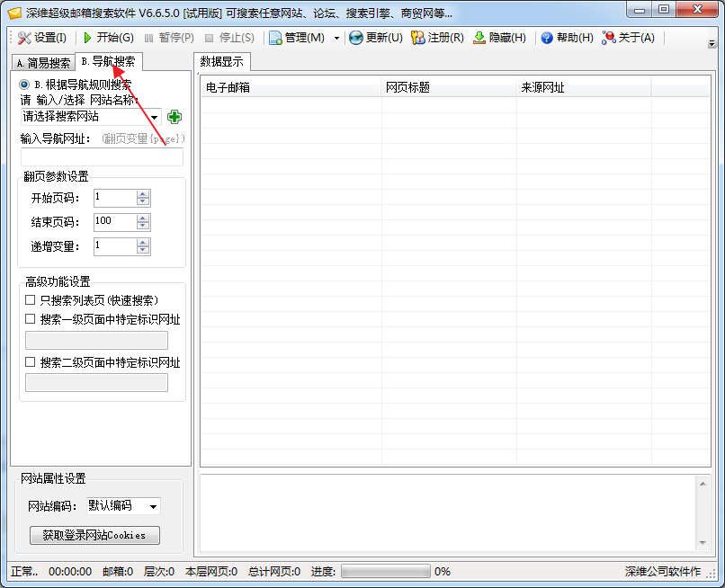Click the 层次:0 status entry
This screenshot has height=588, width=725.
coord(159,572)
